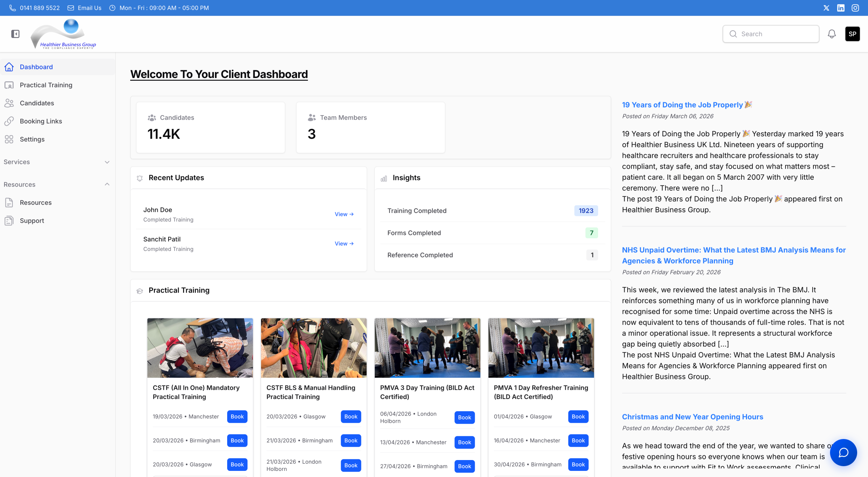Click the SP profile avatar
This screenshot has height=477, width=868.
[x=852, y=34]
